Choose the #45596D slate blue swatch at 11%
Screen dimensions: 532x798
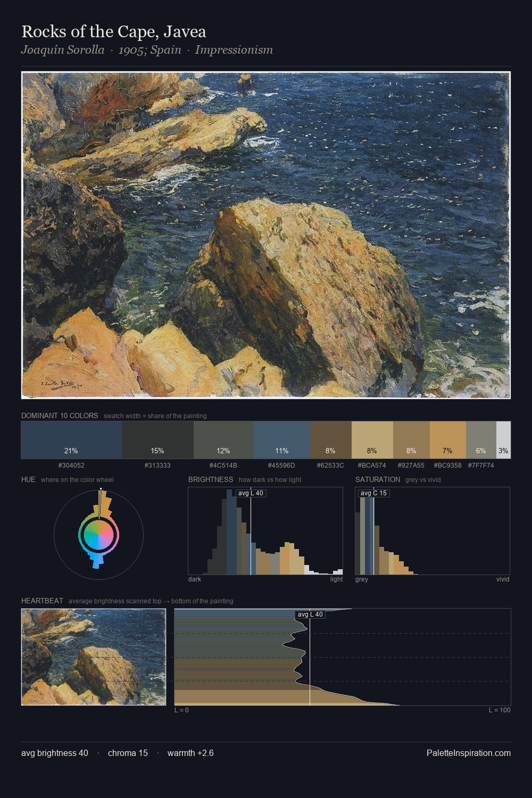[x=282, y=440]
